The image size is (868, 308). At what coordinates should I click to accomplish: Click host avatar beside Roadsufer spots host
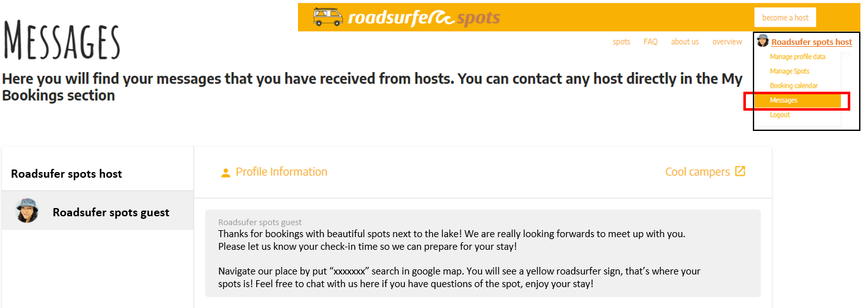[x=763, y=41]
